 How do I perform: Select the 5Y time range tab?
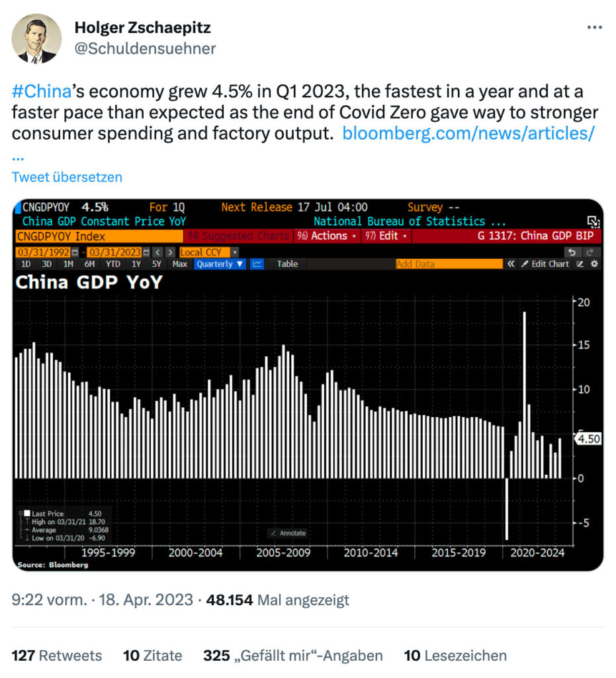(x=156, y=264)
